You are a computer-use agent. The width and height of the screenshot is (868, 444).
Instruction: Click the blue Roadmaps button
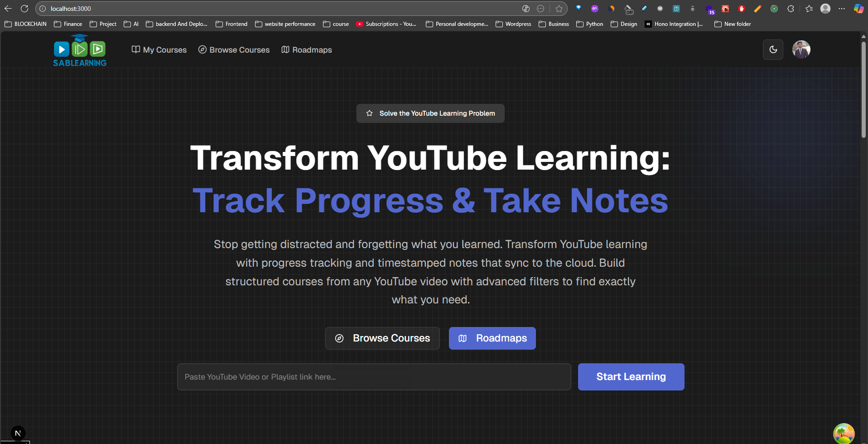492,338
